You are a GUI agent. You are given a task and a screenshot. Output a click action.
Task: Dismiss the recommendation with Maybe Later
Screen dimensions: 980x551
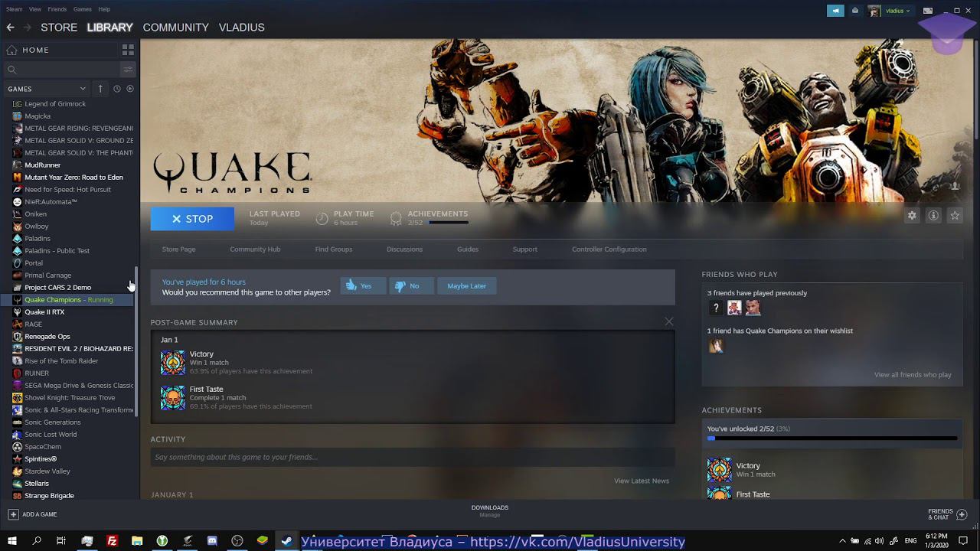pos(467,286)
